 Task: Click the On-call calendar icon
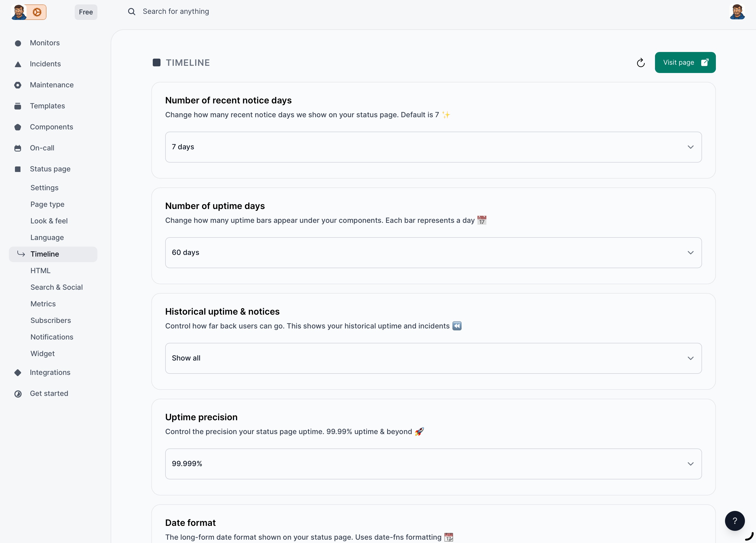click(x=18, y=148)
